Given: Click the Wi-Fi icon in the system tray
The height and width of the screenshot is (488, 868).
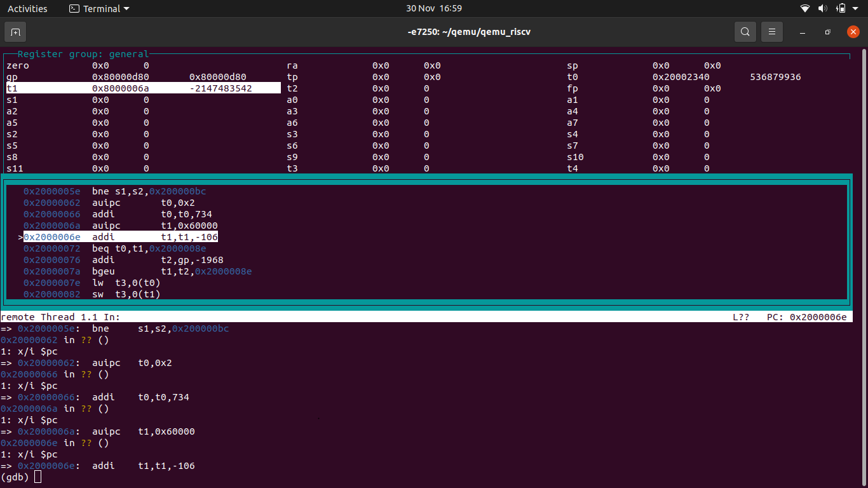Looking at the screenshot, I should pos(804,8).
